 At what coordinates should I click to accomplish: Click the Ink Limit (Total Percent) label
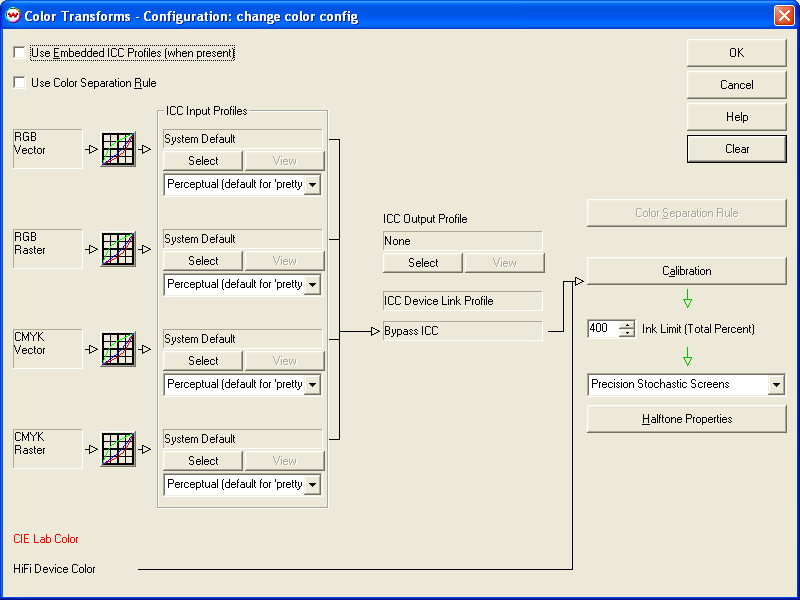pos(698,329)
